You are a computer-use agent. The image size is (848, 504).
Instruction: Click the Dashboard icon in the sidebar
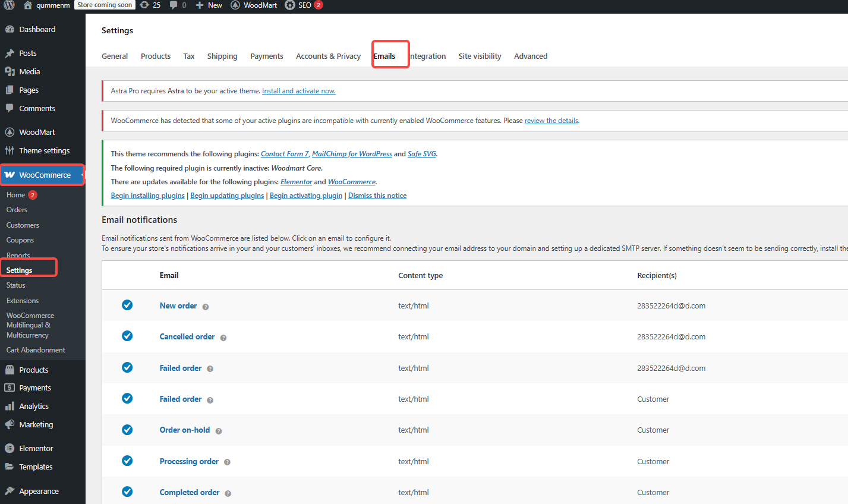pos(10,30)
